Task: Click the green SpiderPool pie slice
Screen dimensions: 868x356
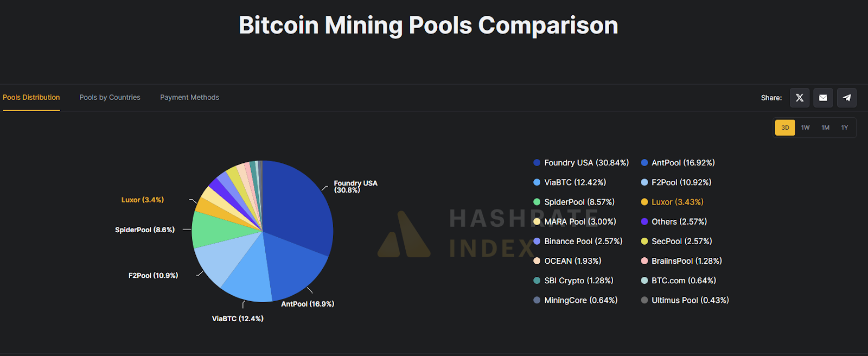Action: coord(214,229)
